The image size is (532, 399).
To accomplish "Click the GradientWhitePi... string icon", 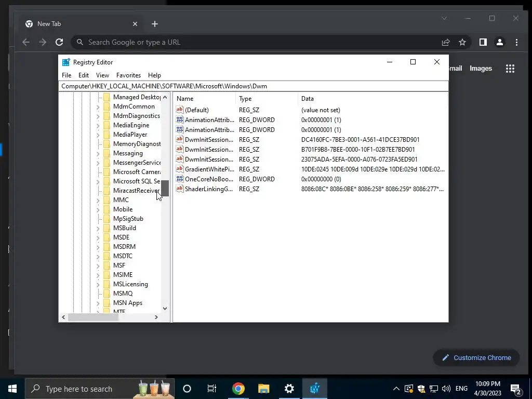I will [x=179, y=169].
